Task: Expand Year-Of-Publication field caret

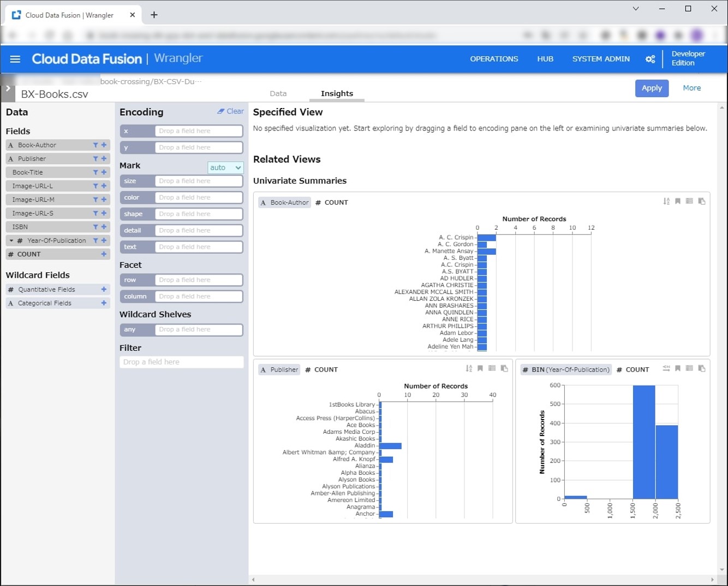Action: 11,241
